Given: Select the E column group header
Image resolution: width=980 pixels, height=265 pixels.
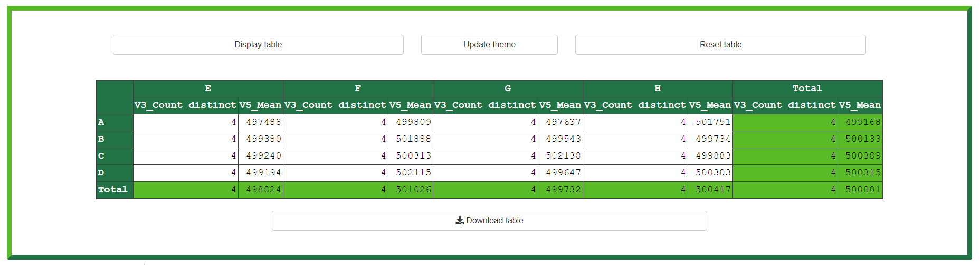Looking at the screenshot, I should 208,89.
